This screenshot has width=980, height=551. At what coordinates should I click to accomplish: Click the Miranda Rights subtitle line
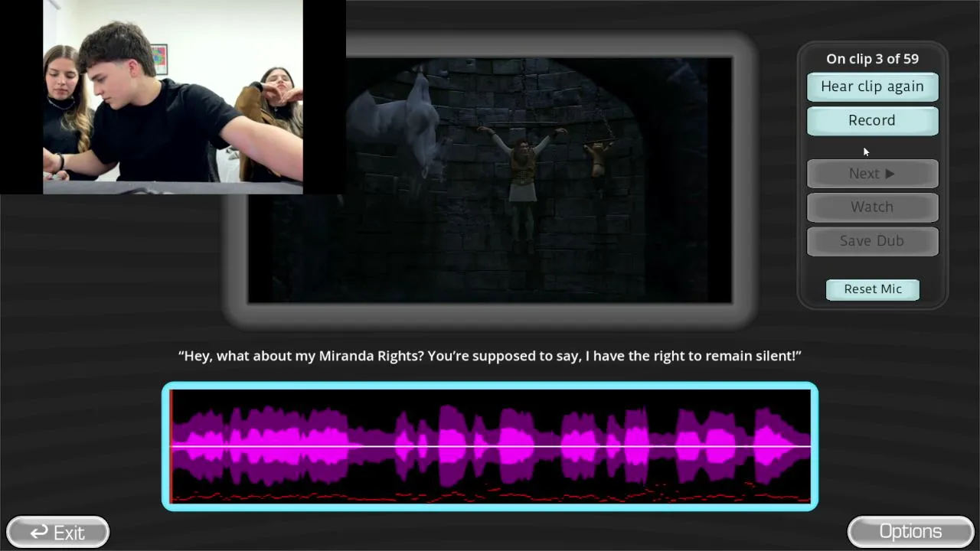pyautogui.click(x=490, y=356)
